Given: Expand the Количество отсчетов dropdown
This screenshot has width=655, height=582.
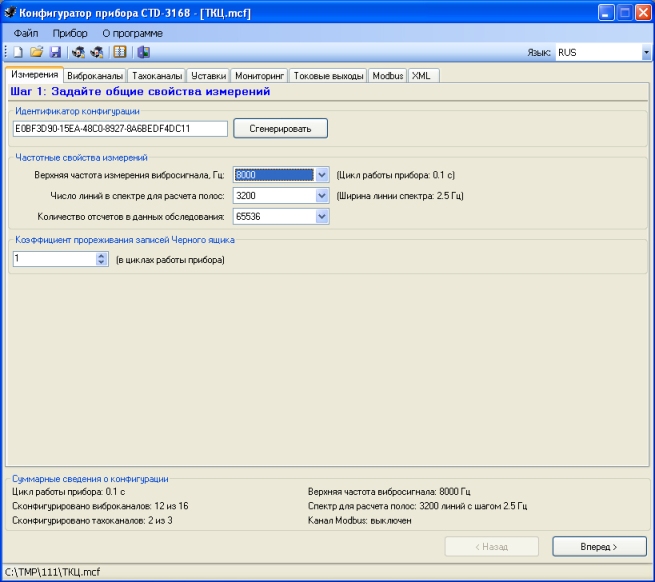Looking at the screenshot, I should (321, 215).
